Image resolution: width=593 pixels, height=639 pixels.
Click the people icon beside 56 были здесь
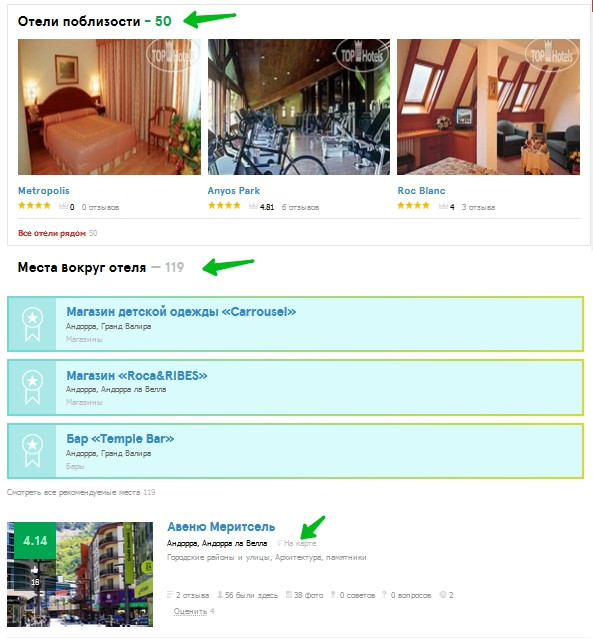pos(220,595)
